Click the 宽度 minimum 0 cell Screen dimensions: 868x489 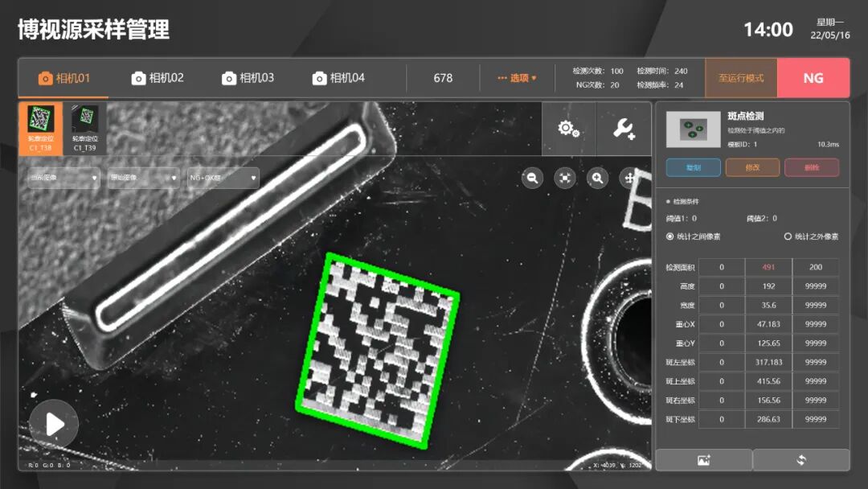[x=721, y=305]
